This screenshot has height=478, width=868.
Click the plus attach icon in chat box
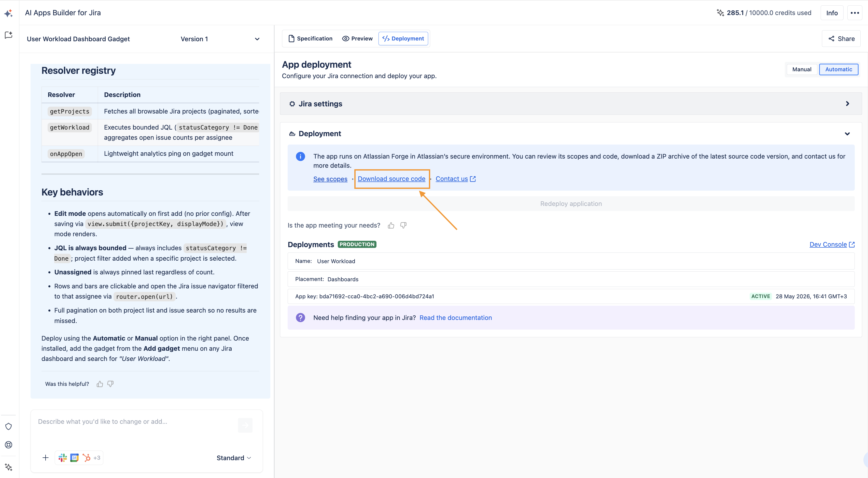(x=46, y=458)
